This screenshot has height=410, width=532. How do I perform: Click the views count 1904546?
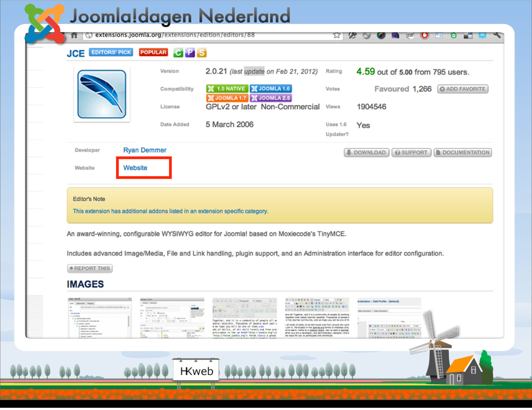(x=371, y=107)
